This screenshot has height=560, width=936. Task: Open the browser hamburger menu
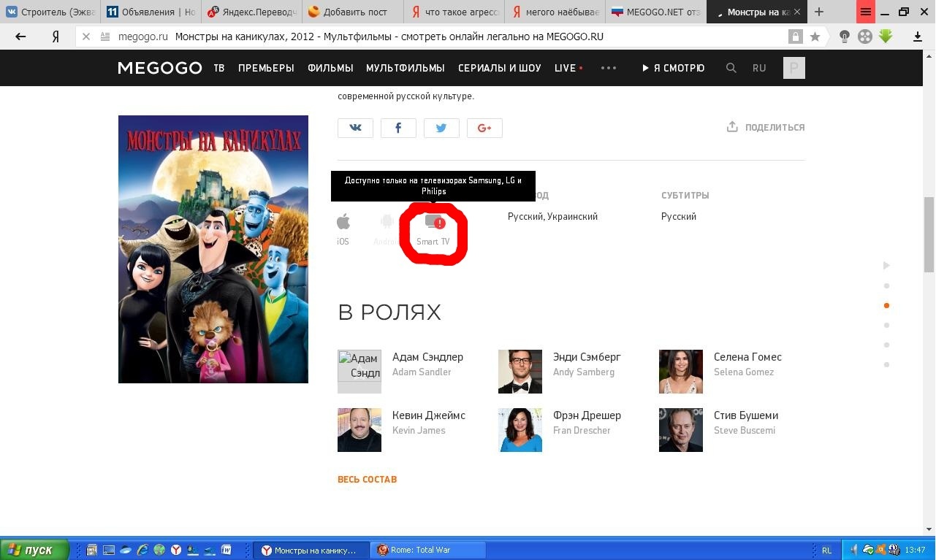point(866,12)
